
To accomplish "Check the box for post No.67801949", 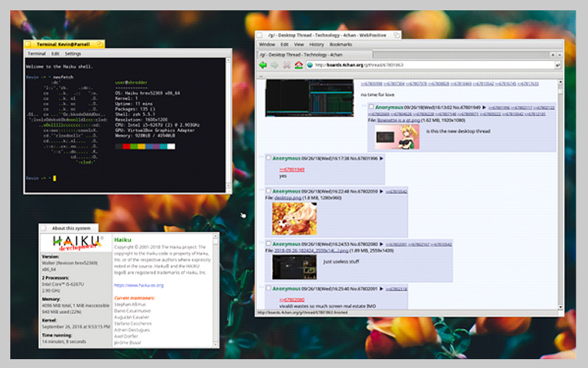I will point(370,107).
